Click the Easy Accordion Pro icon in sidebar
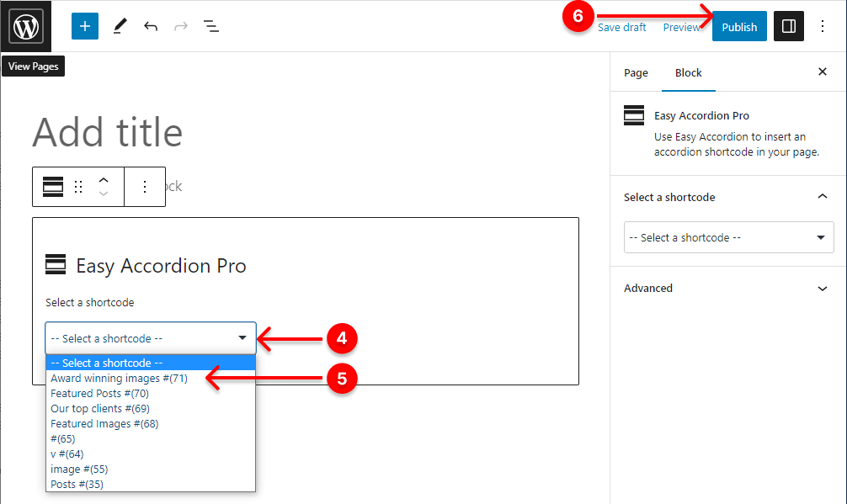 click(634, 115)
